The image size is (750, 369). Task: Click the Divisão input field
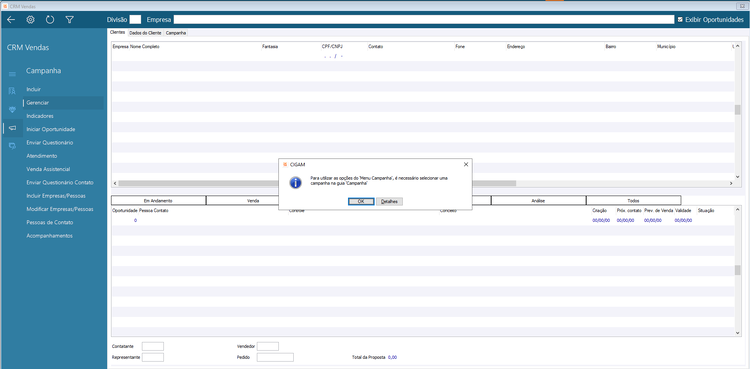[135, 20]
